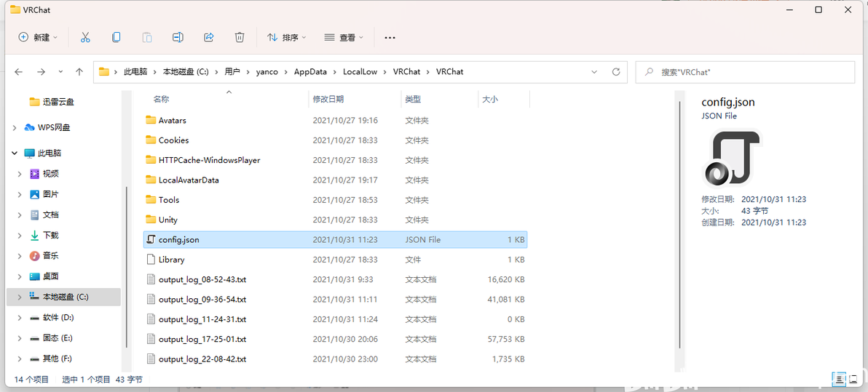Viewport: 868px width, 392px height.
Task: Open recent locations dropdown arrow
Action: 60,72
